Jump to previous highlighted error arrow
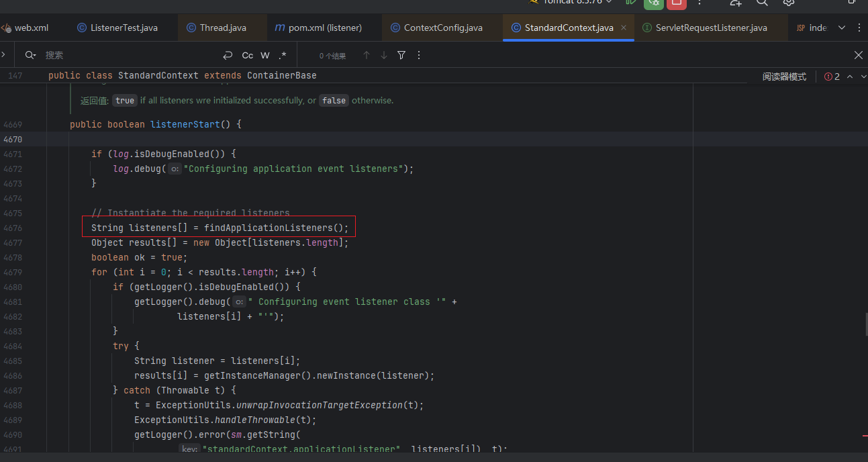868x462 pixels. tap(850, 77)
